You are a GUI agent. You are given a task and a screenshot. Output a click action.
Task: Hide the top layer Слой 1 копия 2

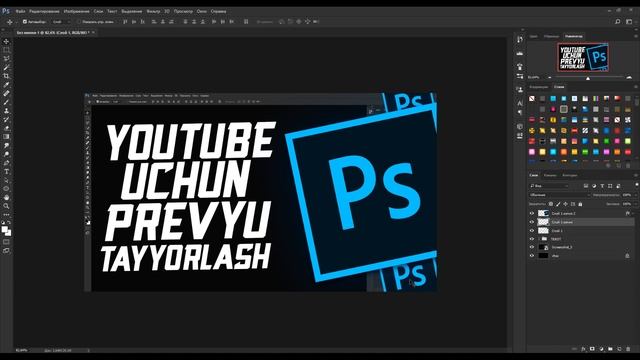532,213
